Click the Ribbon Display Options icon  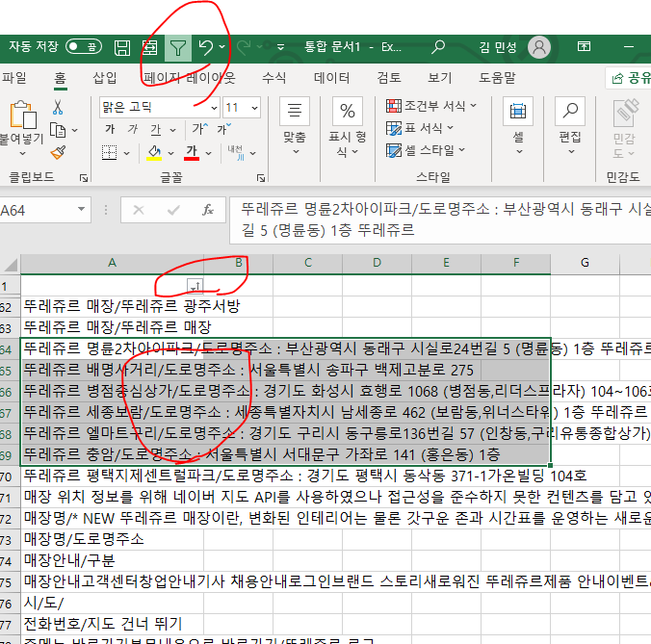(x=584, y=46)
